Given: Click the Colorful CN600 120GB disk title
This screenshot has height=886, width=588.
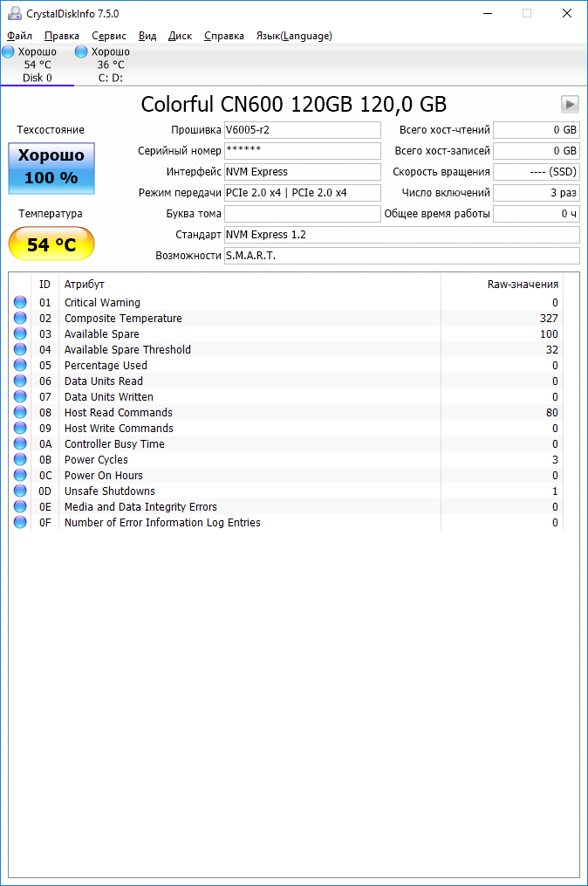Looking at the screenshot, I should point(294,105).
